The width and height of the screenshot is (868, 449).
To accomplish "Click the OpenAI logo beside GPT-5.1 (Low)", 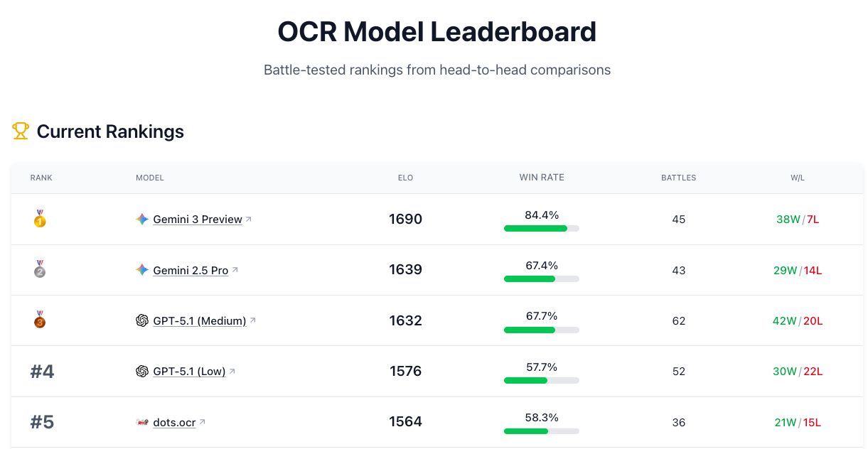I will 142,371.
